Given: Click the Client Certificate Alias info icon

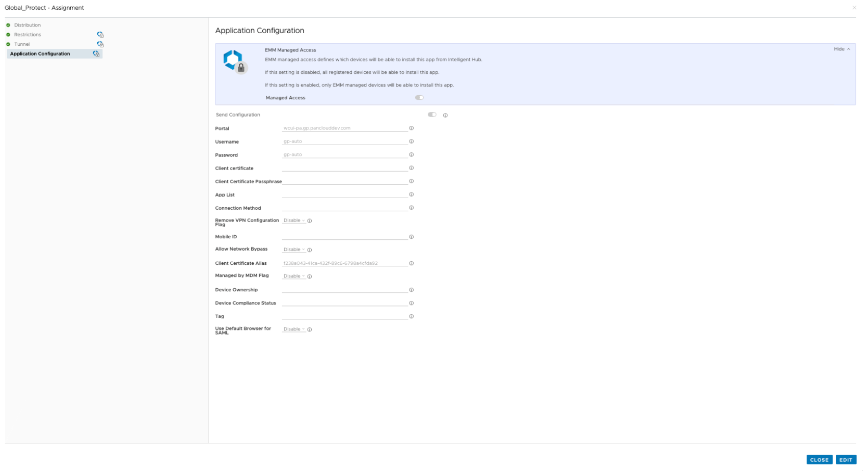Looking at the screenshot, I should coord(411,263).
